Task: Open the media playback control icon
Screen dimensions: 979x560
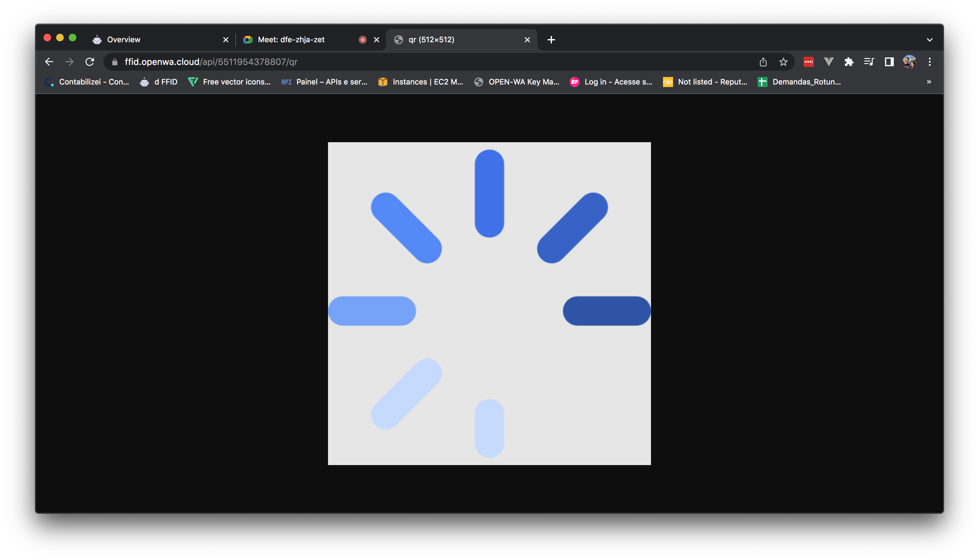Action: (869, 61)
